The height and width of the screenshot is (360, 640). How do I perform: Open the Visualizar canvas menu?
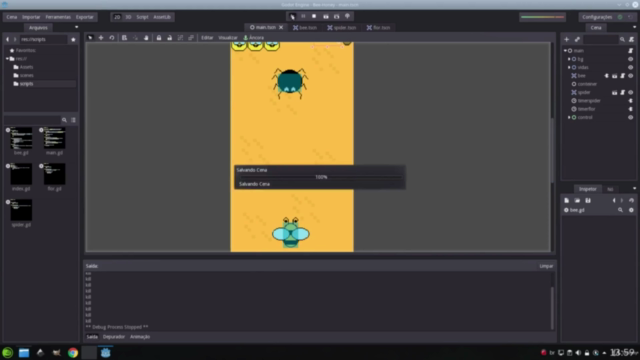pyautogui.click(x=228, y=38)
